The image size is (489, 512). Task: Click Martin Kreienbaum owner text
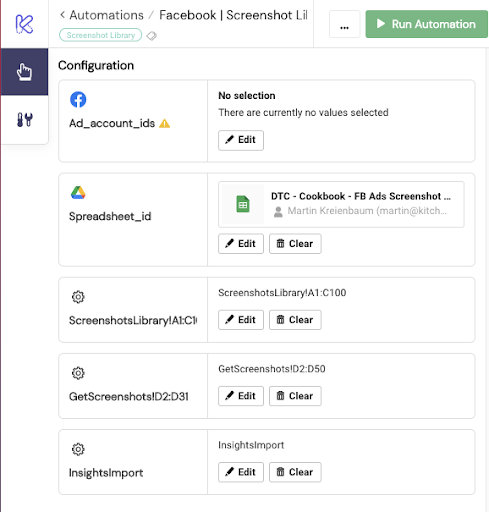click(x=367, y=211)
